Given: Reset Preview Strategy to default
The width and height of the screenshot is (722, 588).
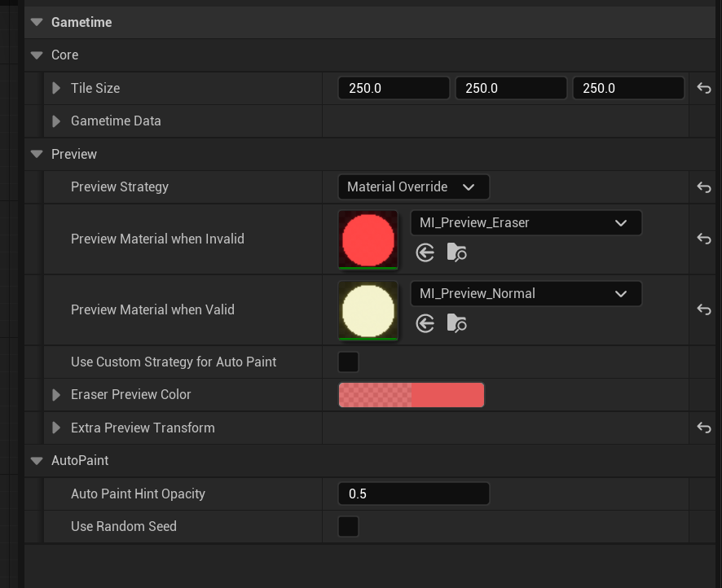Looking at the screenshot, I should (704, 187).
